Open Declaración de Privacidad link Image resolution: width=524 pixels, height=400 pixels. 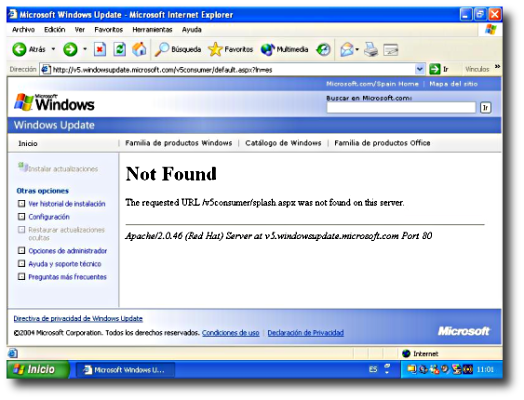coord(305,333)
